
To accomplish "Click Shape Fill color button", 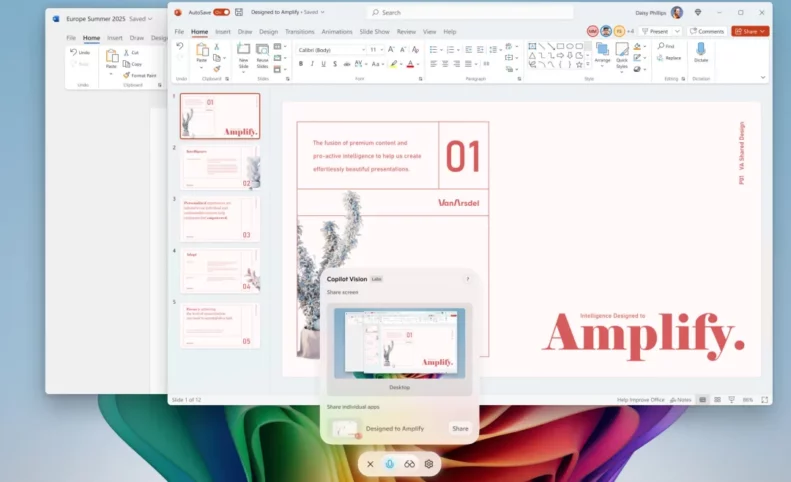I will coord(637,46).
